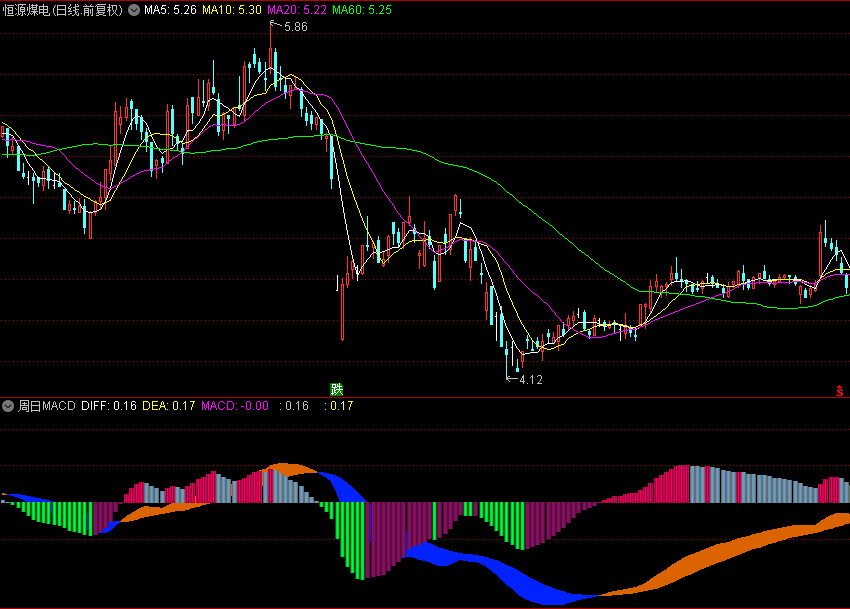The width and height of the screenshot is (850, 609).
Task: Click the 4.12 low price label
Action: coord(531,380)
